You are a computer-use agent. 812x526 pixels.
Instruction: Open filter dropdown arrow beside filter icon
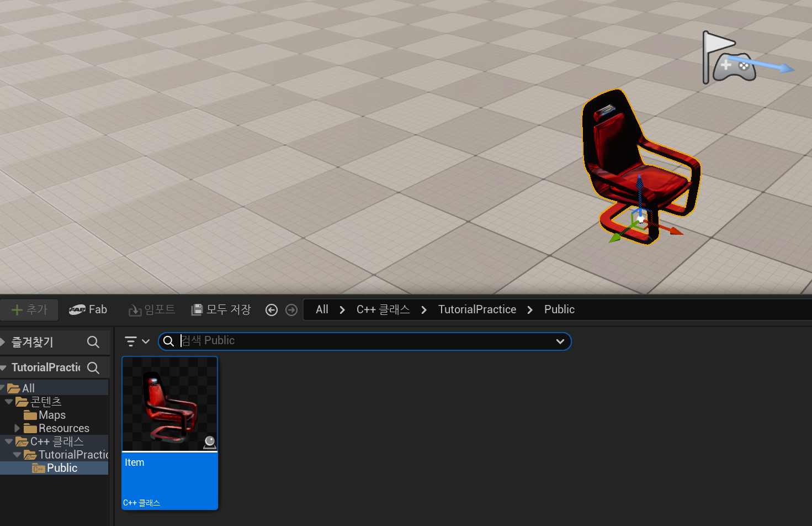[146, 341]
